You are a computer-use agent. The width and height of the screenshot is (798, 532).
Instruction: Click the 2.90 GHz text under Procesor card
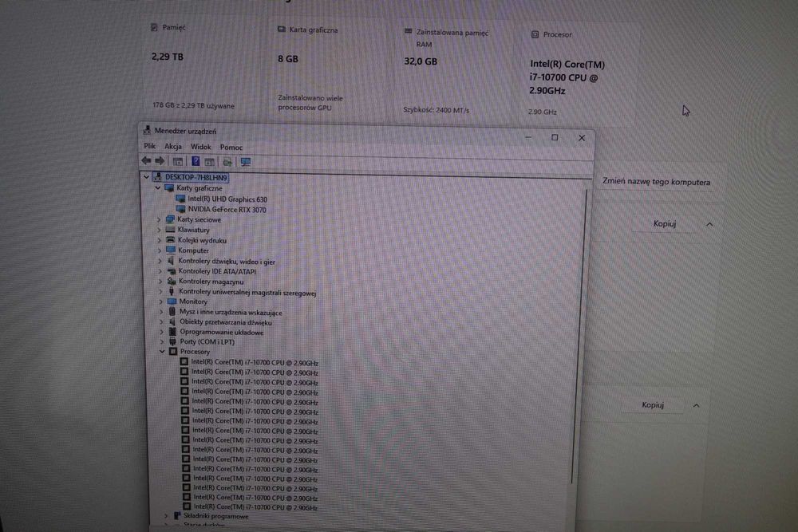point(542,112)
